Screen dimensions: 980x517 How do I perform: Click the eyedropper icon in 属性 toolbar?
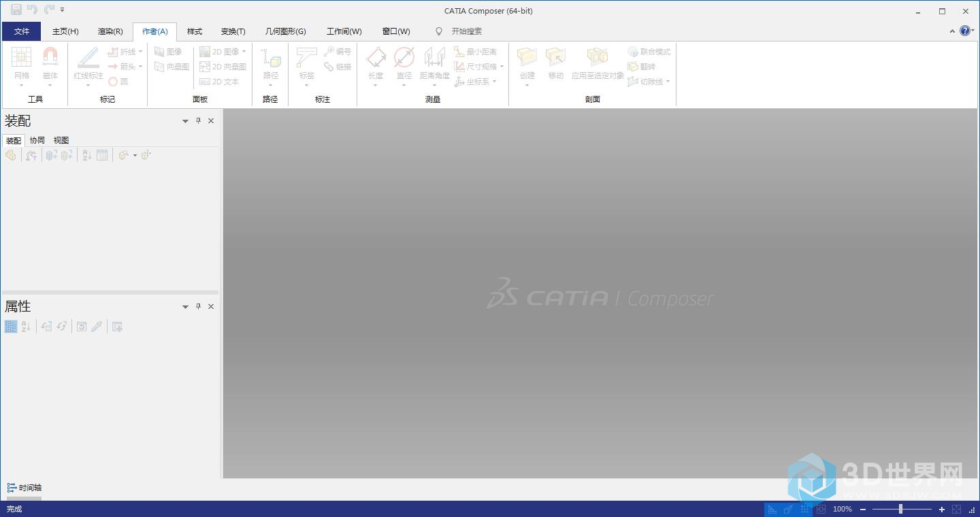[x=97, y=327]
